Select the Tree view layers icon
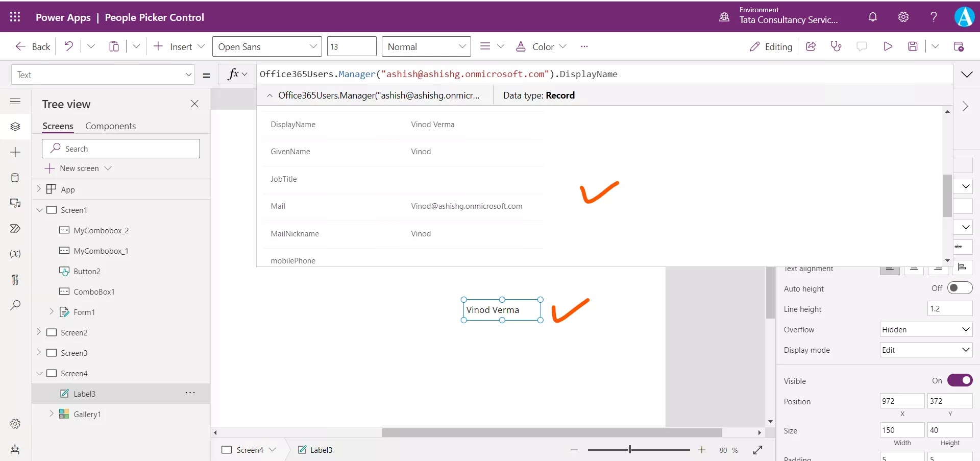Image resolution: width=980 pixels, height=461 pixels. (15, 126)
